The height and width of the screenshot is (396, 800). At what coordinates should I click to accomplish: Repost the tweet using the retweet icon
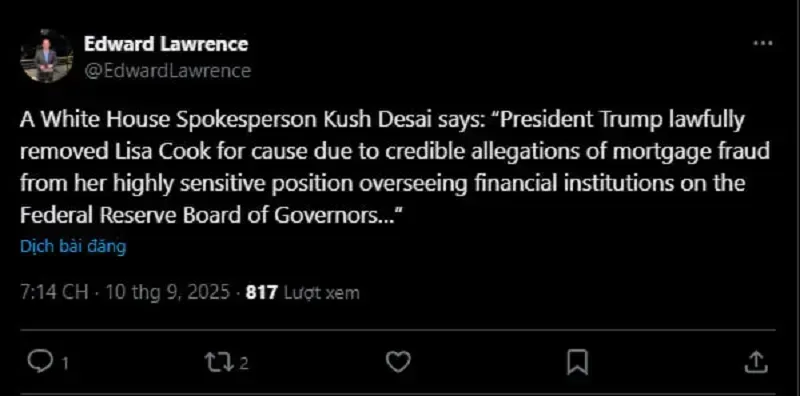[x=220, y=362]
